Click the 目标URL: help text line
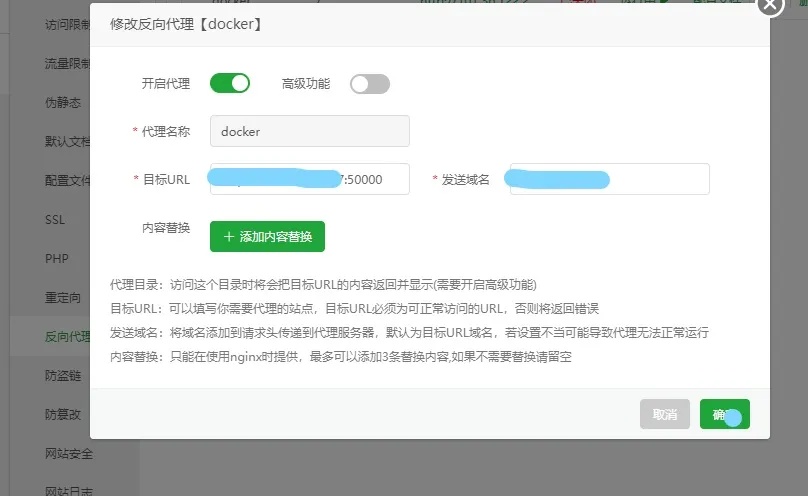 pyautogui.click(x=354, y=309)
